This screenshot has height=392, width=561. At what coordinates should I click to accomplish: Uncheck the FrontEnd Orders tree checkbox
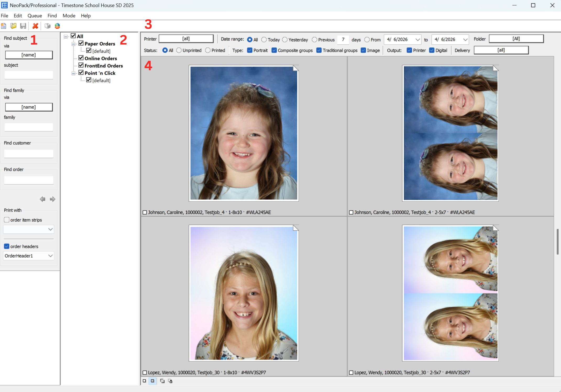tap(81, 65)
